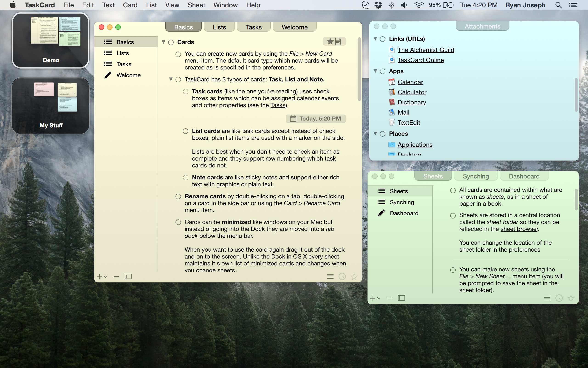This screenshot has height=368, width=588.
Task: Switch to the Welcome tab
Action: pos(294,27)
